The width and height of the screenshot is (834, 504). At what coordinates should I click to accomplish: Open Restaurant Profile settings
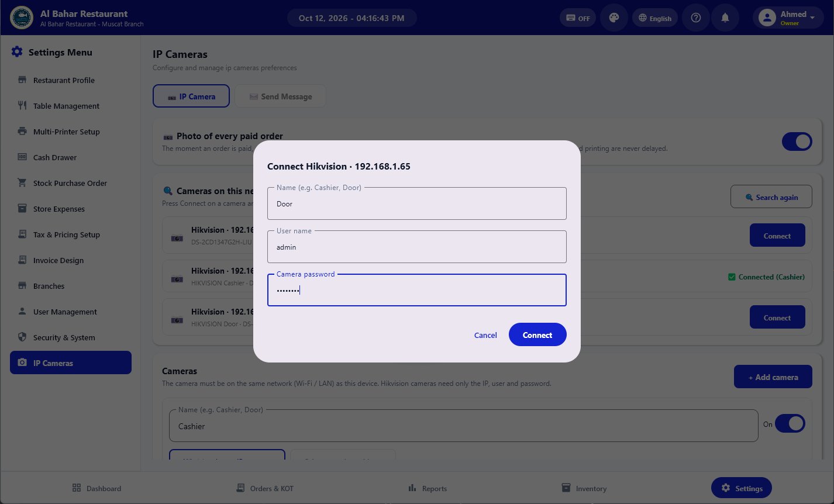click(71, 80)
